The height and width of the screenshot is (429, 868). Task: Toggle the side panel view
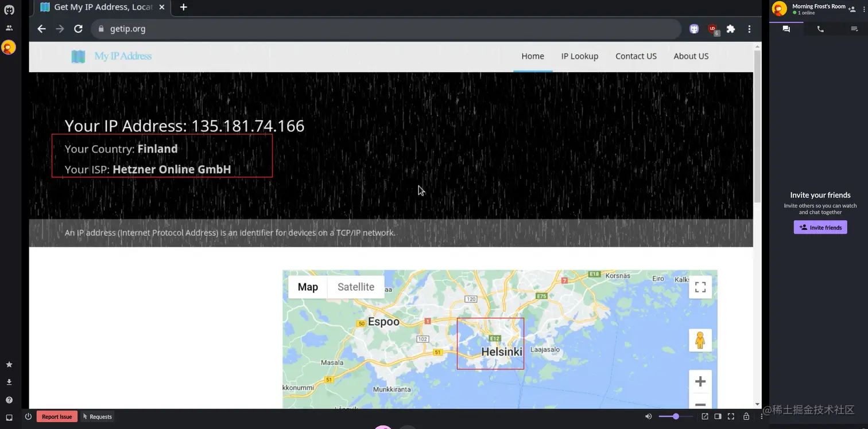[718, 416]
